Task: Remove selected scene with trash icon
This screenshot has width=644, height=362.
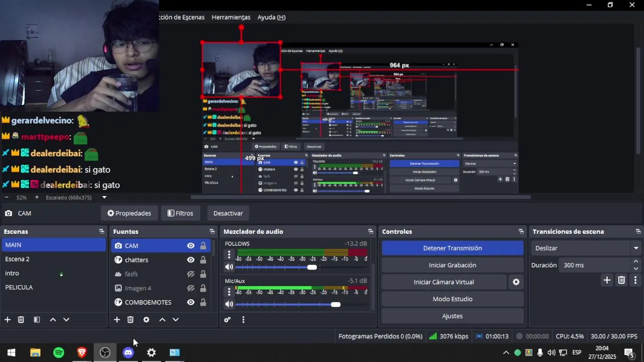Action: (21, 320)
